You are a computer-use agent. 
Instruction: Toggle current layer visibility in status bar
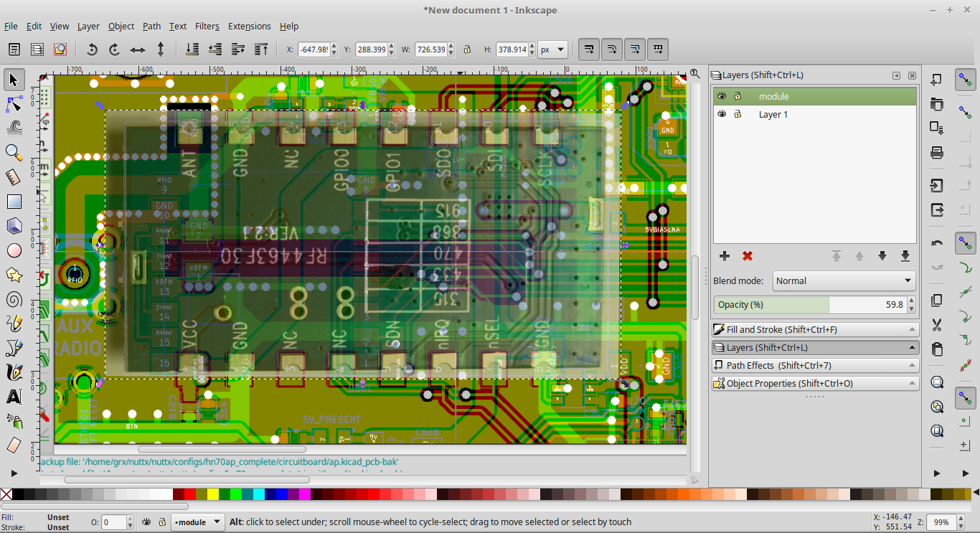(x=146, y=522)
